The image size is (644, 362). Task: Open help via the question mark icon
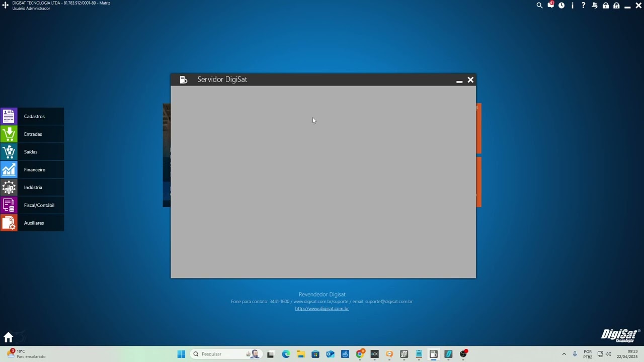(584, 6)
